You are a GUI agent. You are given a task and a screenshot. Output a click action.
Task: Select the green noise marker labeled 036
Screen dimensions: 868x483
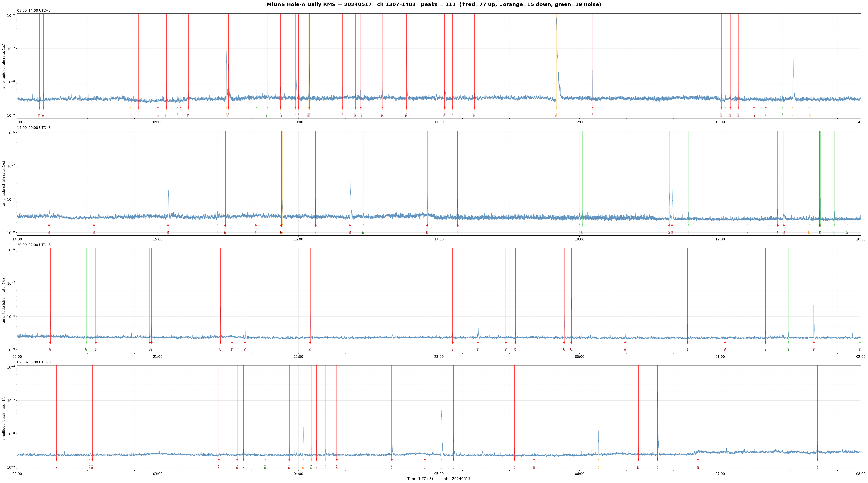[x=782, y=108]
